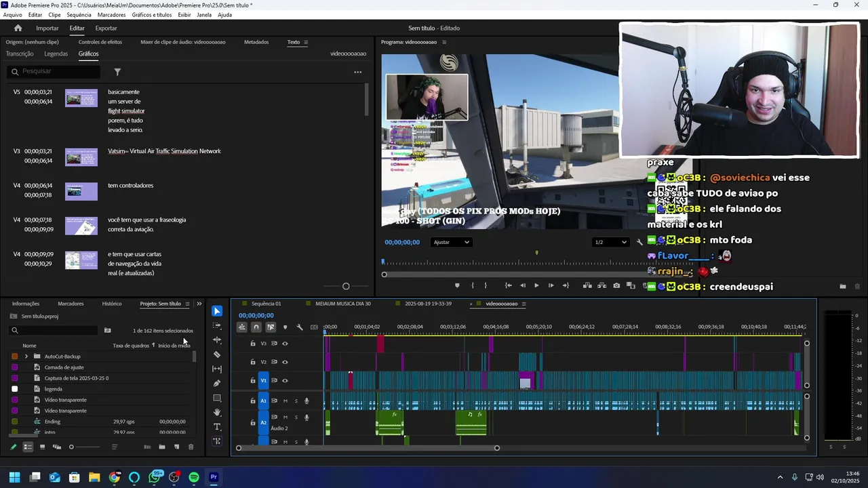The image size is (868, 488).
Task: Toggle linked selection in timeline
Action: [271, 327]
